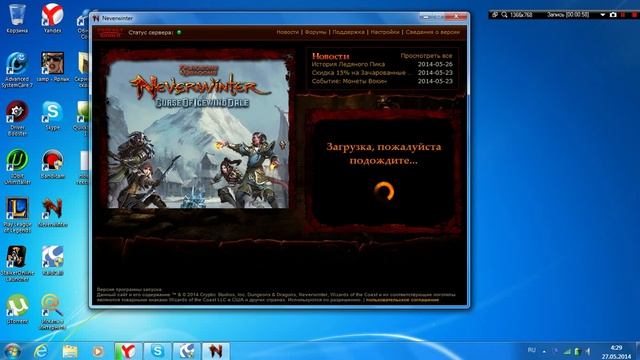
Task: Open the пользовательское соглашение link
Action: pos(402,300)
